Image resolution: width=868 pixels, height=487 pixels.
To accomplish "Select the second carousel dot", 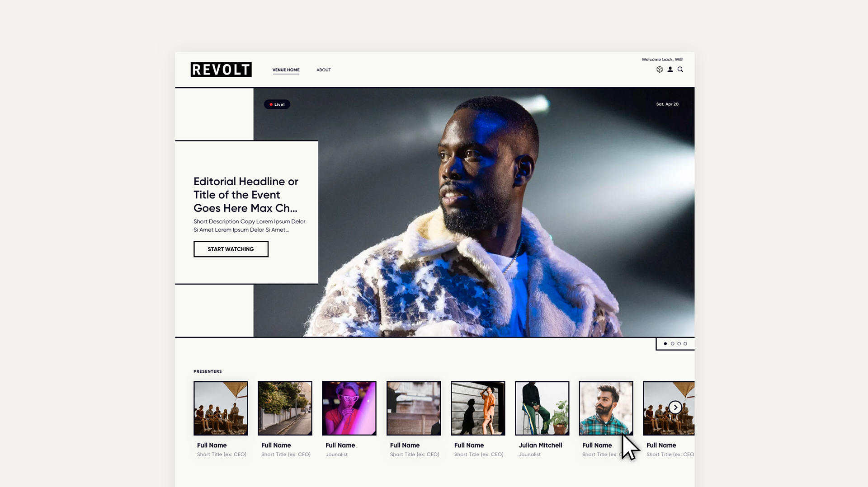I will click(x=672, y=344).
